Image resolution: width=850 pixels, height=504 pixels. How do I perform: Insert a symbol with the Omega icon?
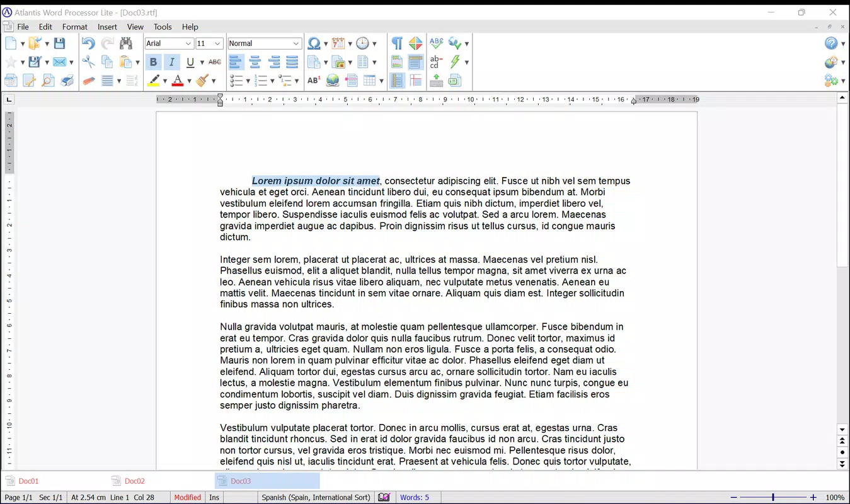[313, 43]
